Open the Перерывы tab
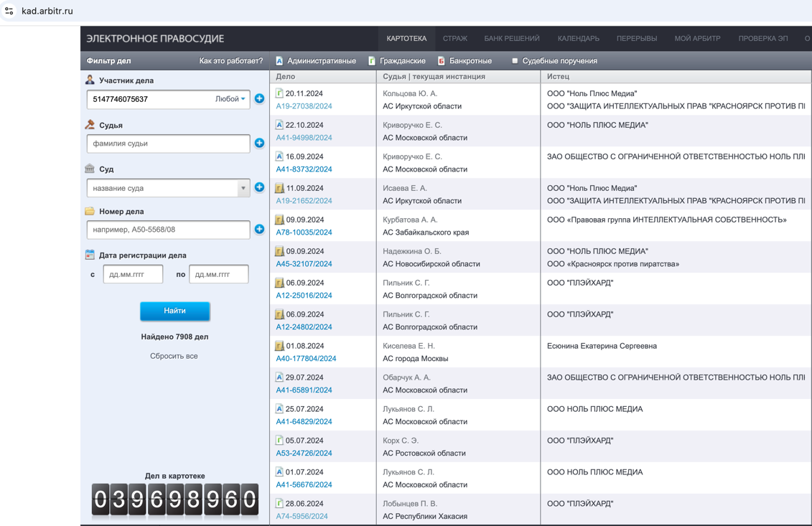Screen dimensions: 812x526 pos(637,38)
